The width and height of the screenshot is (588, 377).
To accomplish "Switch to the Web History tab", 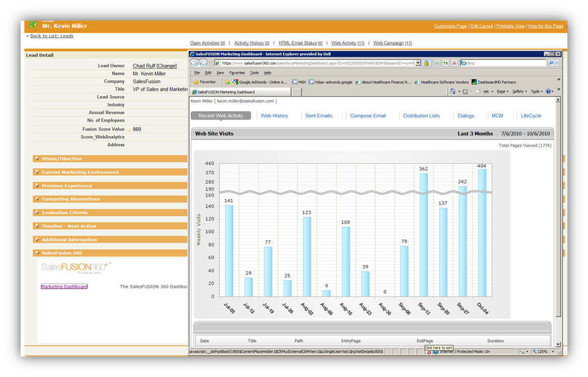I will click(x=274, y=115).
